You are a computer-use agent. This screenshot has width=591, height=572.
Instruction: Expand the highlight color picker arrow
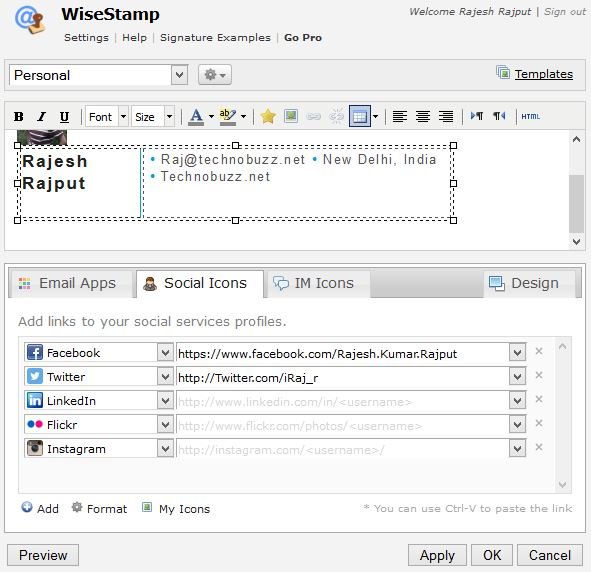point(243,117)
